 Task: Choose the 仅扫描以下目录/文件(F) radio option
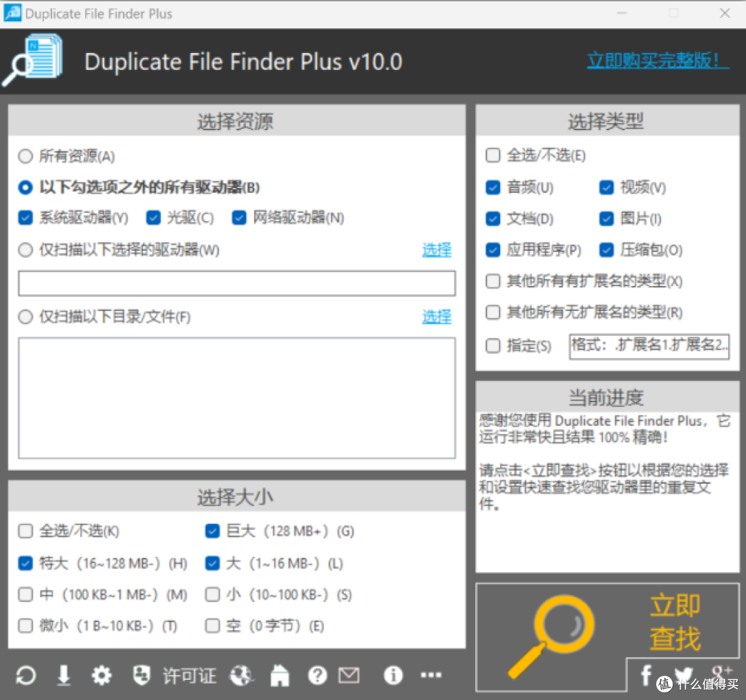[25, 317]
